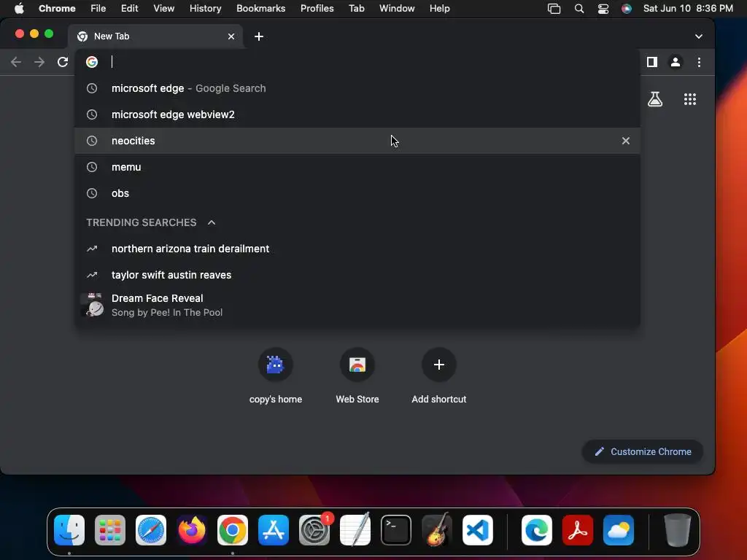Image resolution: width=747 pixels, height=560 pixels.
Task: Launch GarageBand from the Dock
Action: pos(437,529)
